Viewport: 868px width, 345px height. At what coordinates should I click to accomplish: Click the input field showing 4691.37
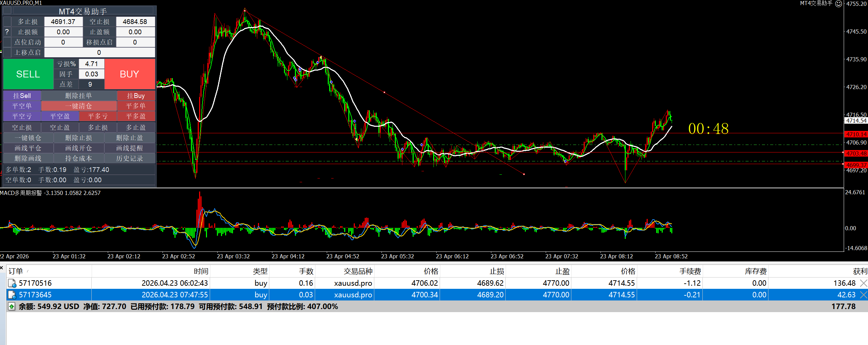tap(63, 22)
